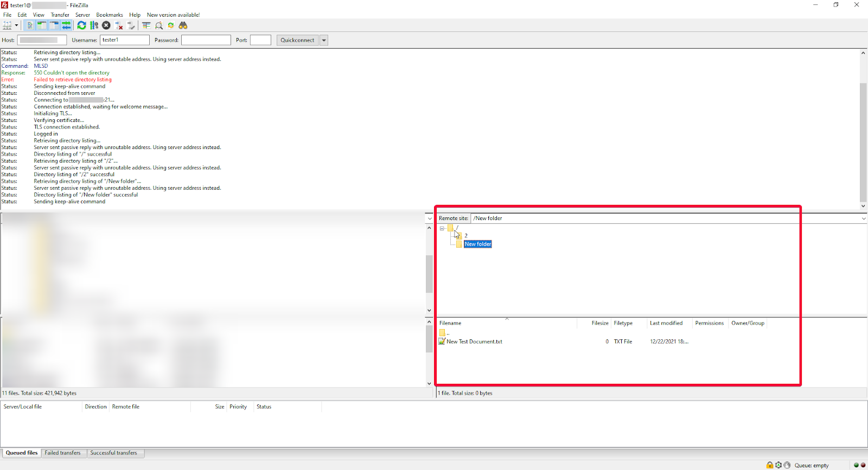Open the Quickconnect history dropdown

click(324, 40)
